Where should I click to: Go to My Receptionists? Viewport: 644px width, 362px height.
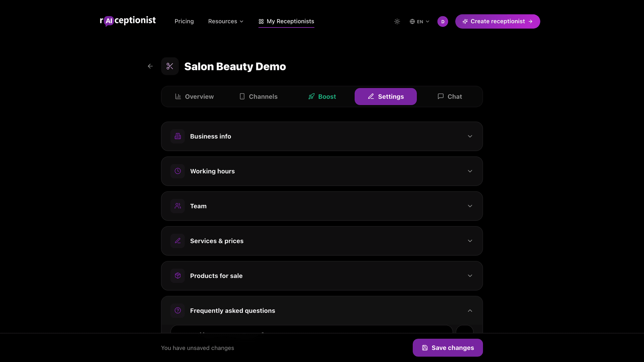(x=286, y=21)
